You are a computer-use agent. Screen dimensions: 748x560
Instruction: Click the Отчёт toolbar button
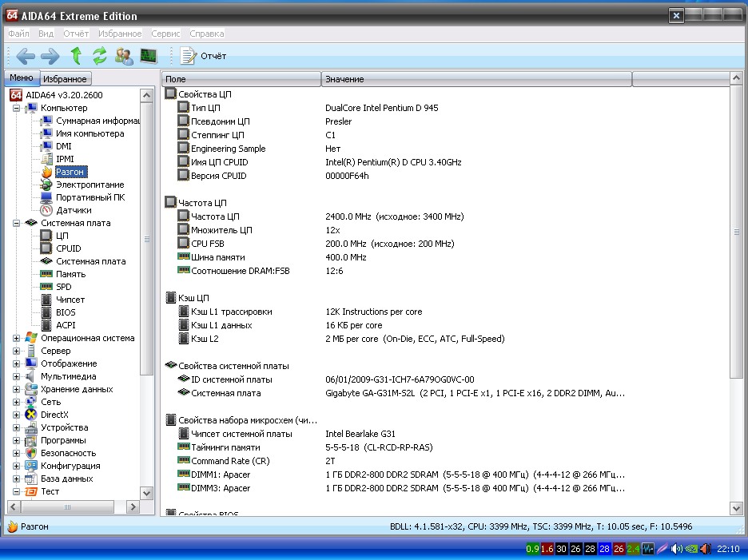click(204, 56)
